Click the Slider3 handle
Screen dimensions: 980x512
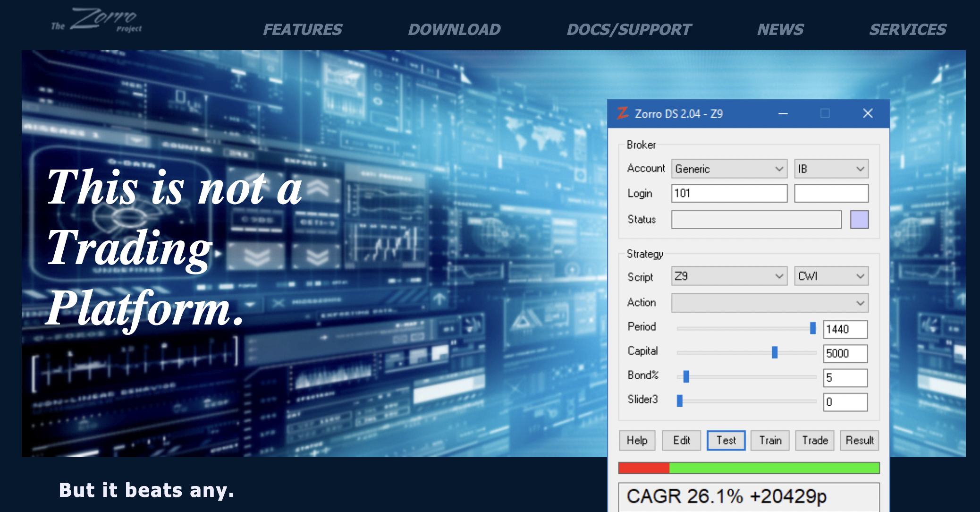tap(680, 401)
